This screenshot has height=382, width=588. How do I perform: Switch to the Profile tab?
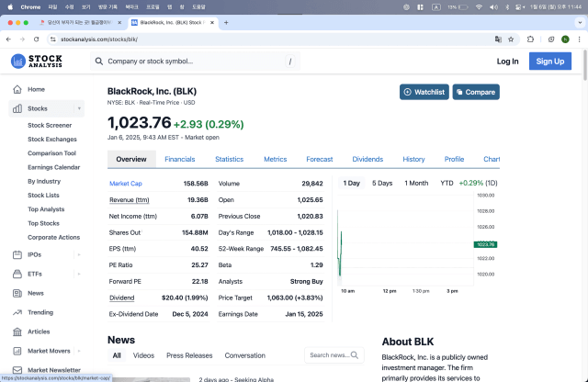(454, 160)
